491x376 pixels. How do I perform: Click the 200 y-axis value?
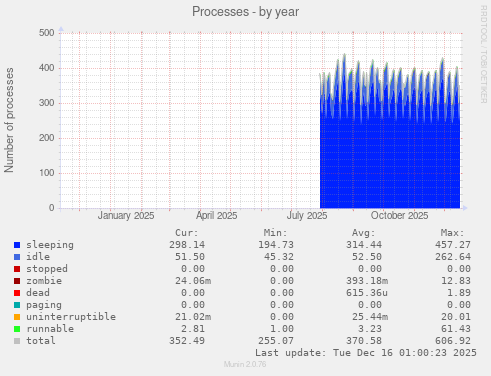47,138
